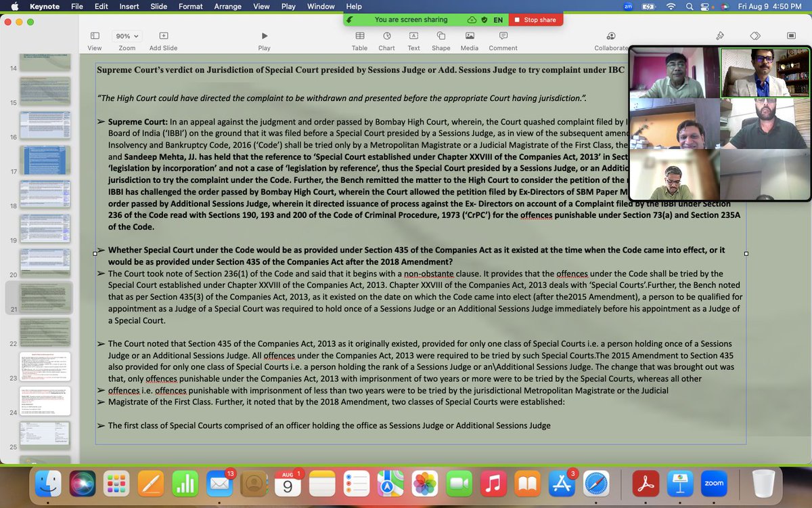Open the View options in Keynote toolbar
This screenshot has height=508, width=812.
(95, 41)
